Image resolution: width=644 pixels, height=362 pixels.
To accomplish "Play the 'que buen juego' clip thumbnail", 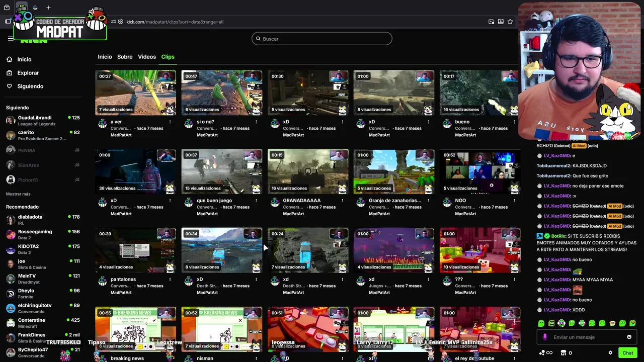I will point(222,172).
